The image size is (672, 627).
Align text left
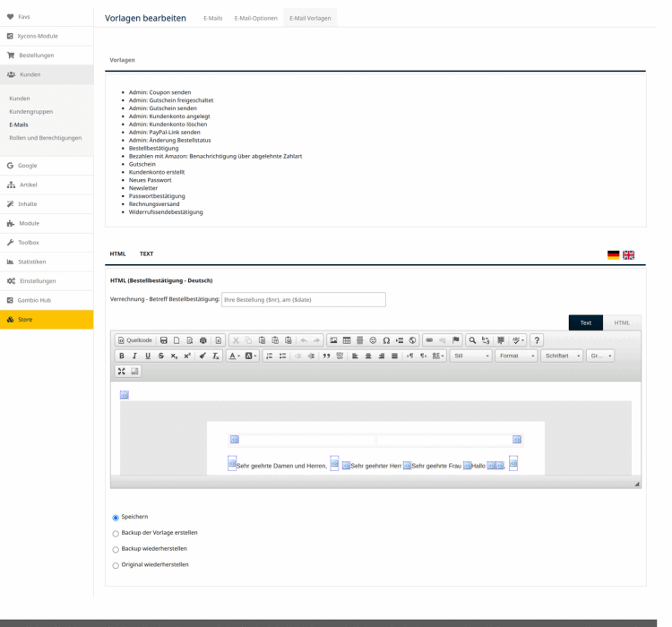coord(355,356)
